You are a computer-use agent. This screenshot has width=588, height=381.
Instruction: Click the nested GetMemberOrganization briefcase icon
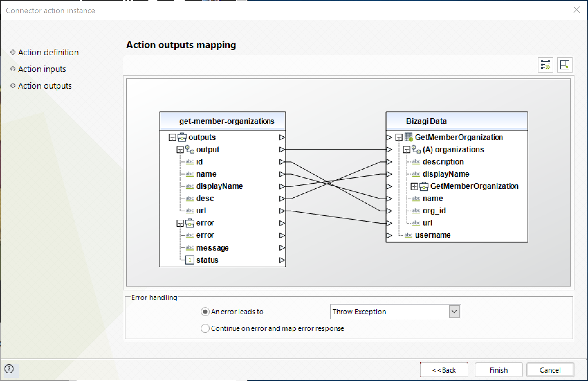click(424, 186)
